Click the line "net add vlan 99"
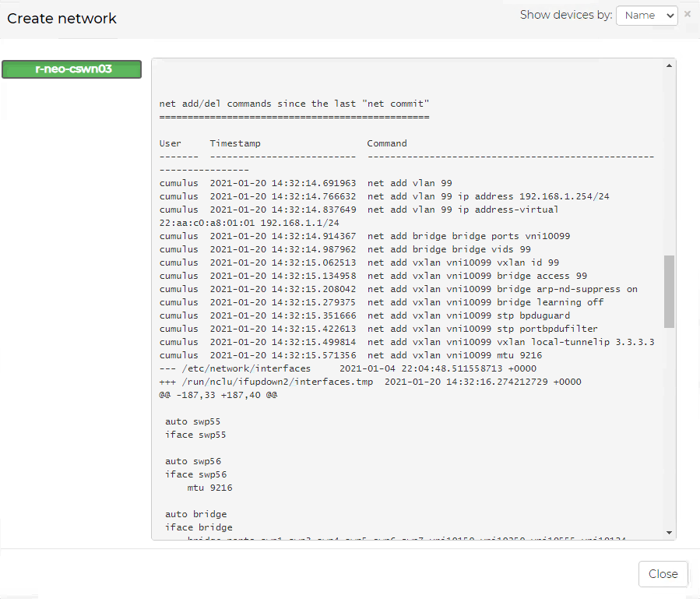700x599 pixels. pos(409,183)
